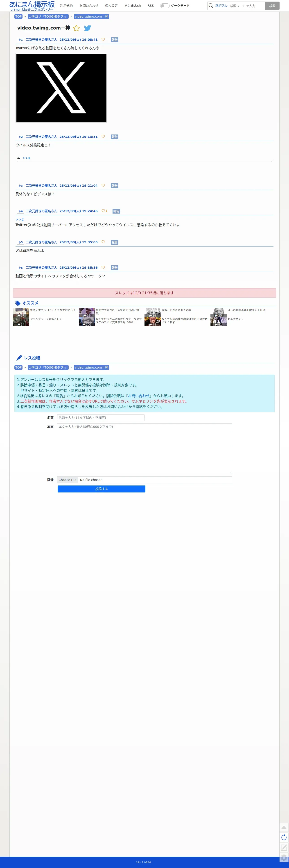289x868 pixels.
Task: Open settings gear floating icon
Action: click(284, 858)
